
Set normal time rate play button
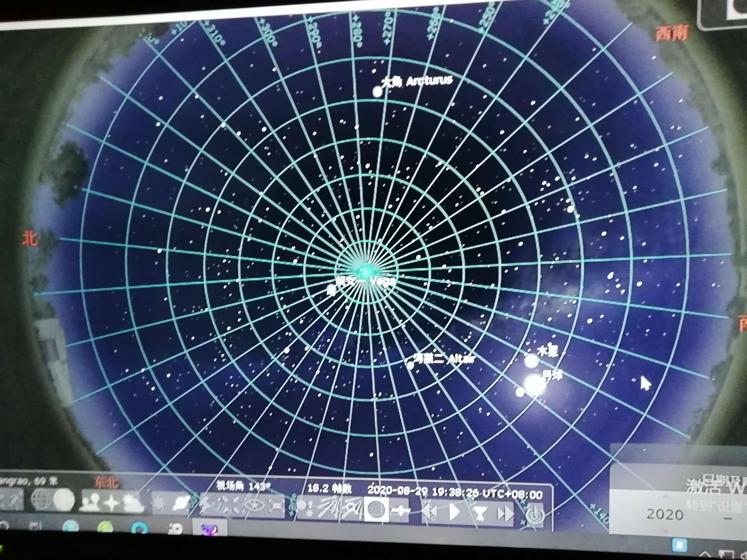pos(454,513)
